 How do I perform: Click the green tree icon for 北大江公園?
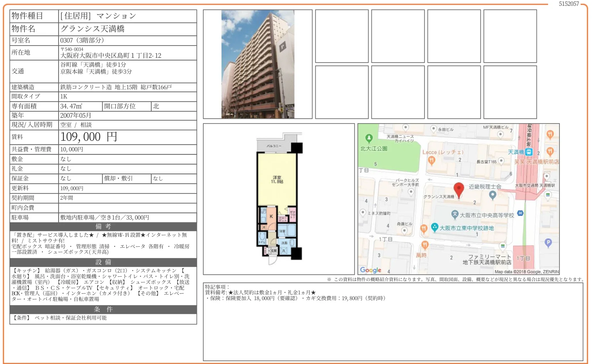pos(369,138)
